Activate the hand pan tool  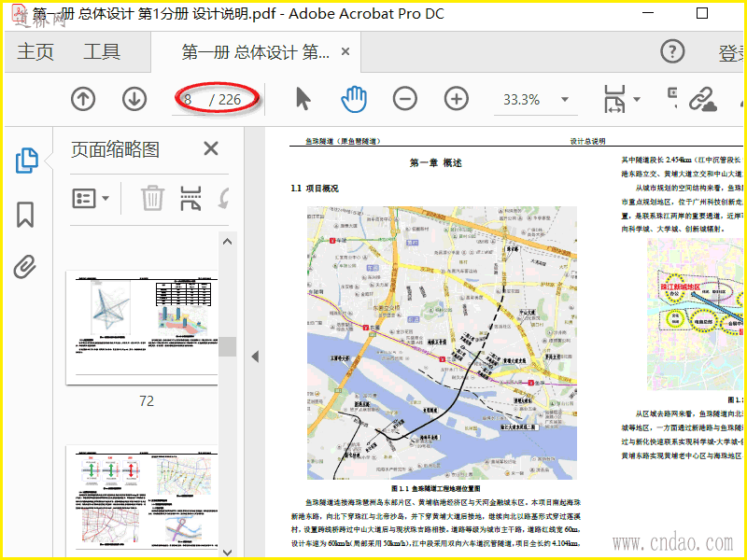pyautogui.click(x=354, y=99)
